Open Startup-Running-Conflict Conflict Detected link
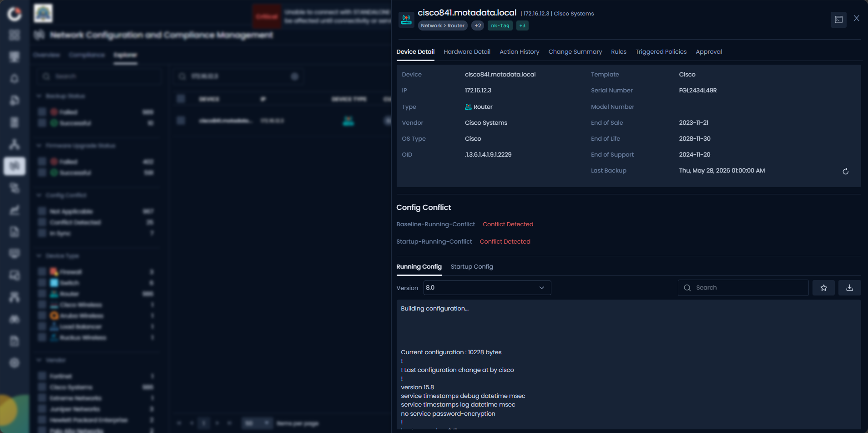Image resolution: width=868 pixels, height=433 pixels. coord(505,242)
